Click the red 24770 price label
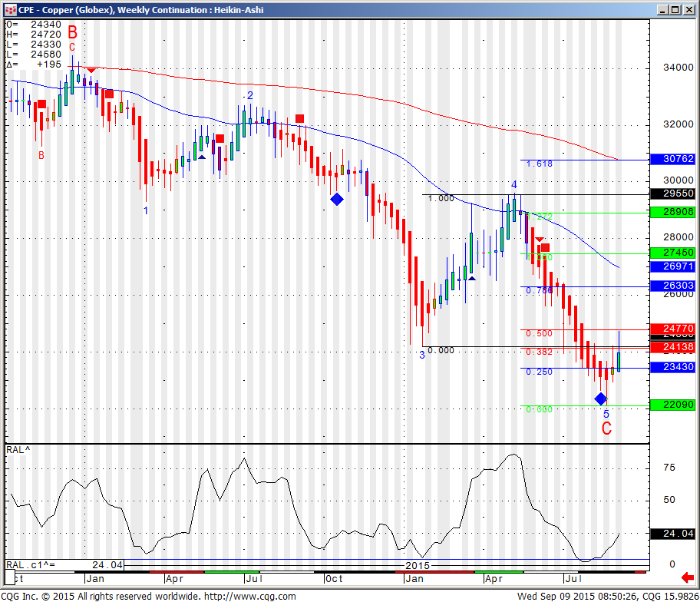700x602 pixels. pyautogui.click(x=672, y=329)
